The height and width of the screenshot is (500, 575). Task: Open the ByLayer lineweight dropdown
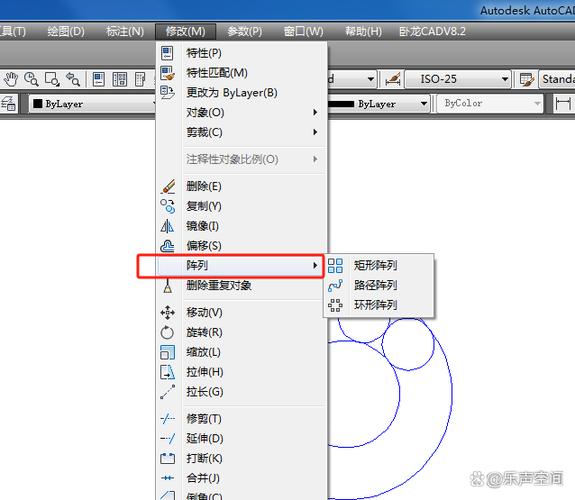(x=378, y=104)
